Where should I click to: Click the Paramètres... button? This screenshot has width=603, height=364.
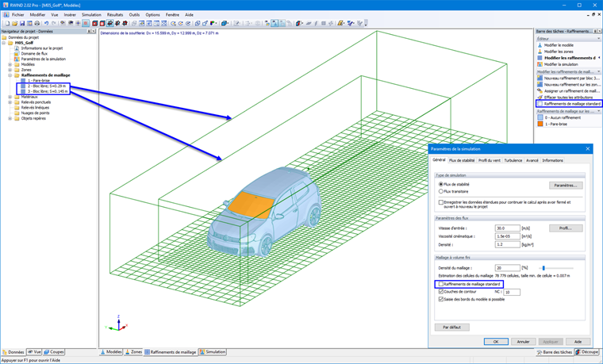(x=565, y=186)
